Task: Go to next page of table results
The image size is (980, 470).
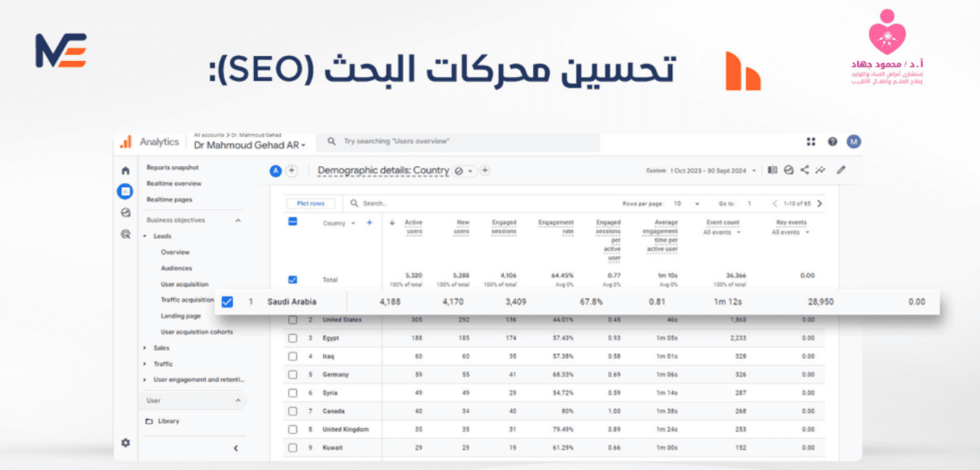Action: pyautogui.click(x=820, y=204)
